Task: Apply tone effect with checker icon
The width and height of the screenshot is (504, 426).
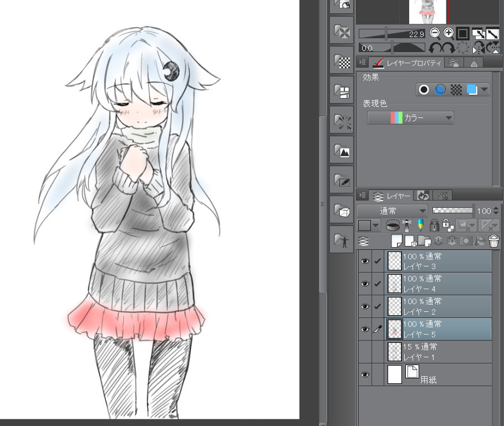Action: click(x=456, y=90)
